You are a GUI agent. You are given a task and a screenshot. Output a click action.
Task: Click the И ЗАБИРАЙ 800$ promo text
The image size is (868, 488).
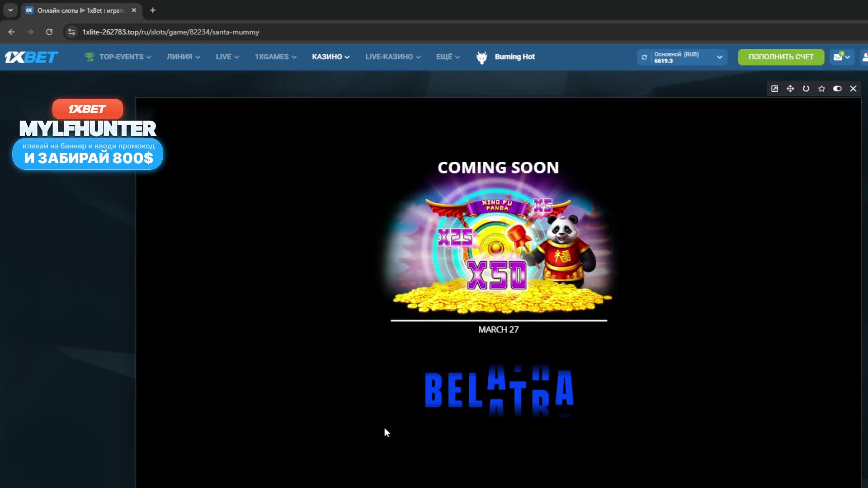tap(89, 158)
